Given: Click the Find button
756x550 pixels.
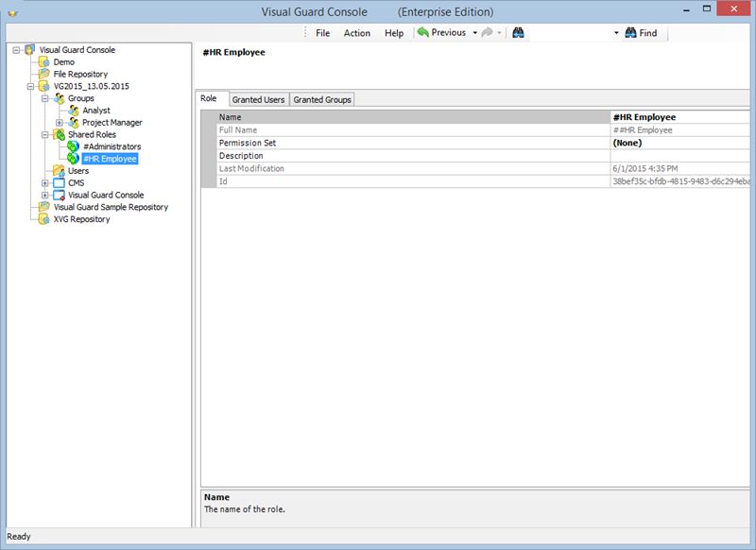Looking at the screenshot, I should [642, 33].
